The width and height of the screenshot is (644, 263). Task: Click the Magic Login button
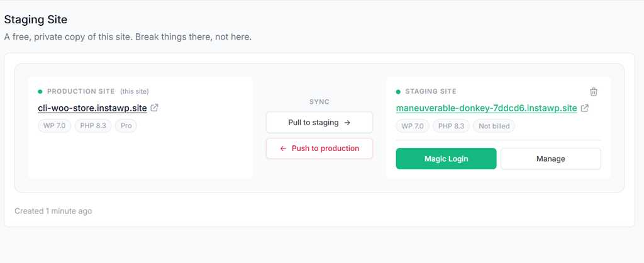click(x=446, y=159)
